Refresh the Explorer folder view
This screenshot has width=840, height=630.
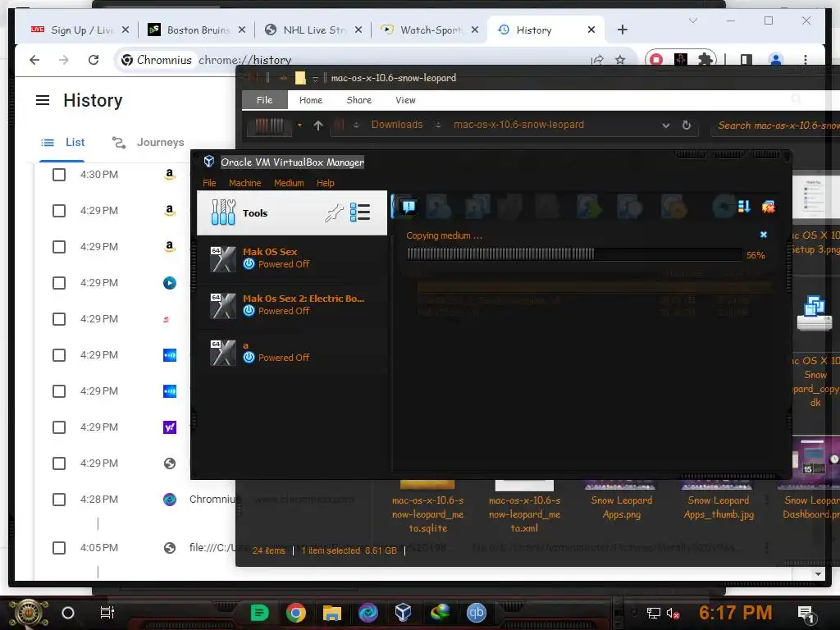687,126
